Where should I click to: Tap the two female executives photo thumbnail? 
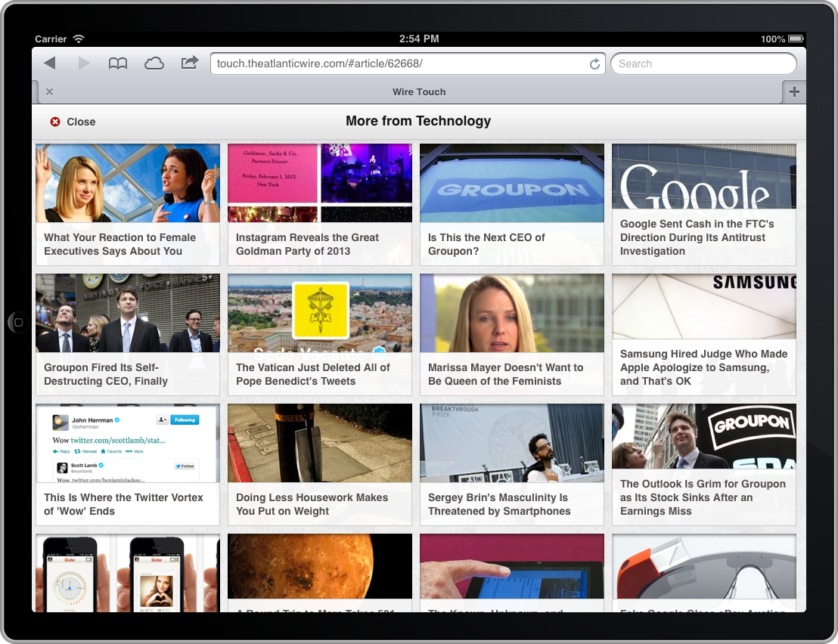[128, 183]
